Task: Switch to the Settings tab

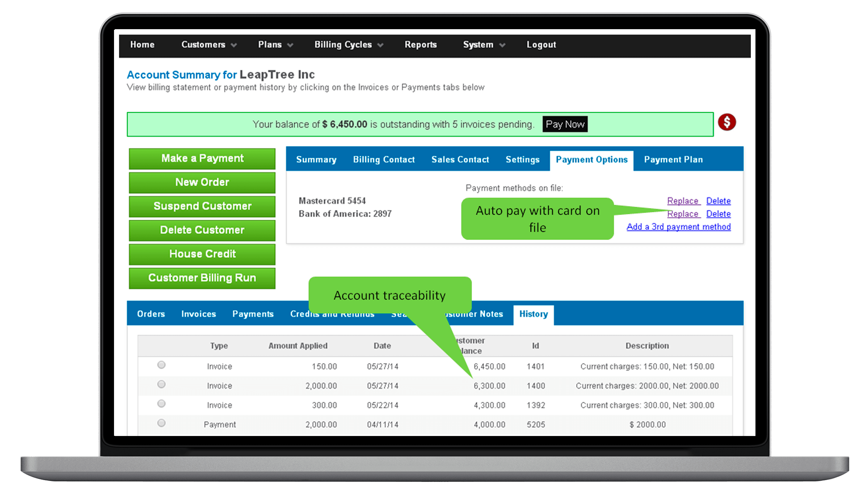Action: tap(522, 159)
